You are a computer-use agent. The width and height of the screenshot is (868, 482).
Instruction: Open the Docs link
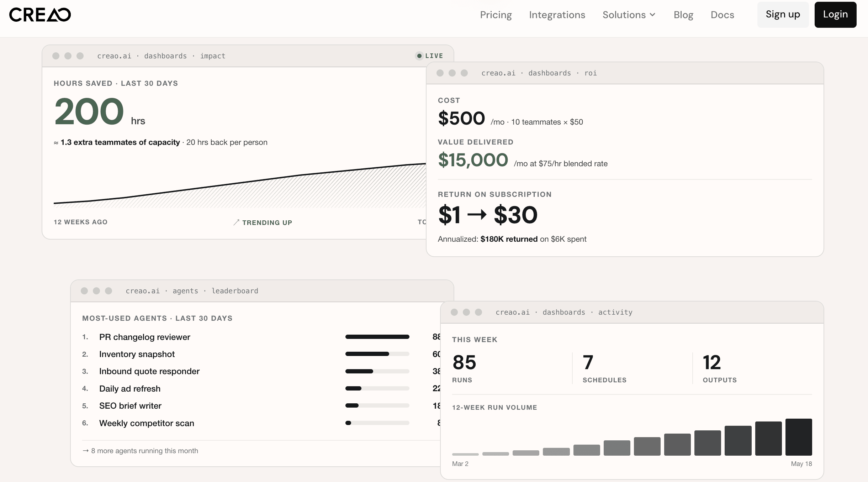(x=723, y=15)
